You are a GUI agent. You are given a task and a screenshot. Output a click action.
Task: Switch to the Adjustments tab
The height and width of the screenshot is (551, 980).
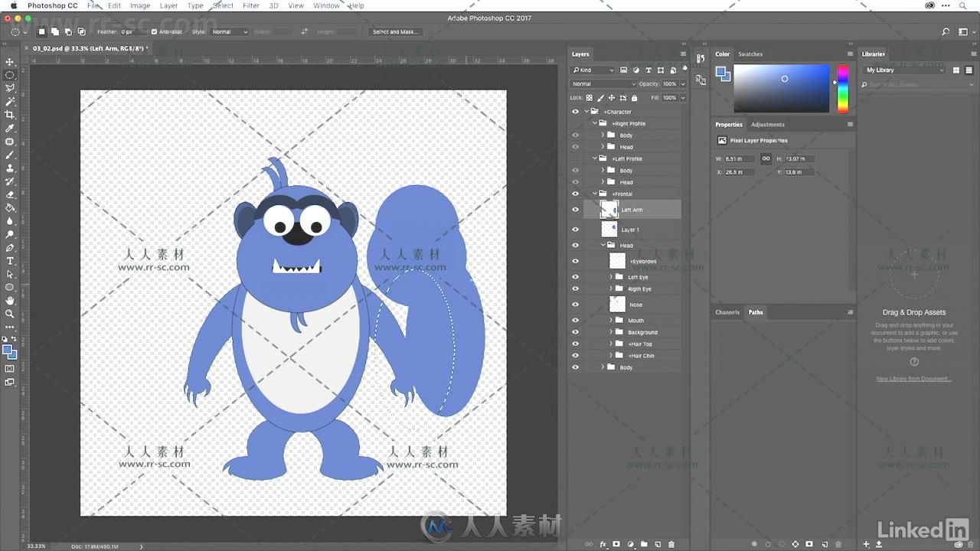[768, 124]
